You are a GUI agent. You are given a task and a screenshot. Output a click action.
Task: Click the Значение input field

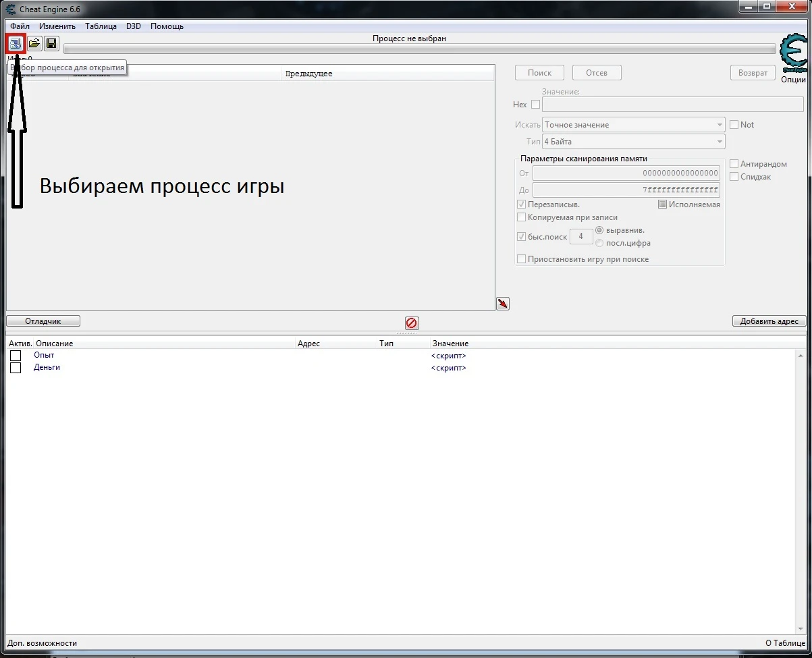coord(672,104)
